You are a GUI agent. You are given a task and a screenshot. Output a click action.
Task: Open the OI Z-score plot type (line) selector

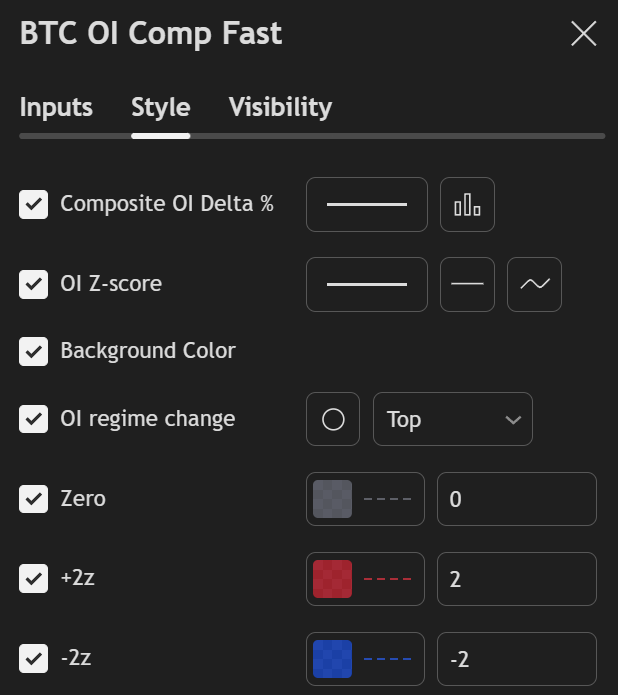(534, 284)
